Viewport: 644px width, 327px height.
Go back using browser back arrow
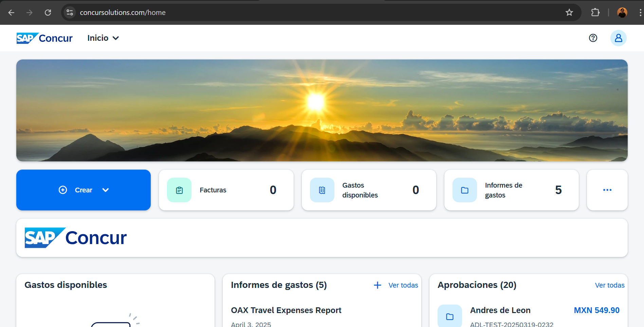(11, 13)
